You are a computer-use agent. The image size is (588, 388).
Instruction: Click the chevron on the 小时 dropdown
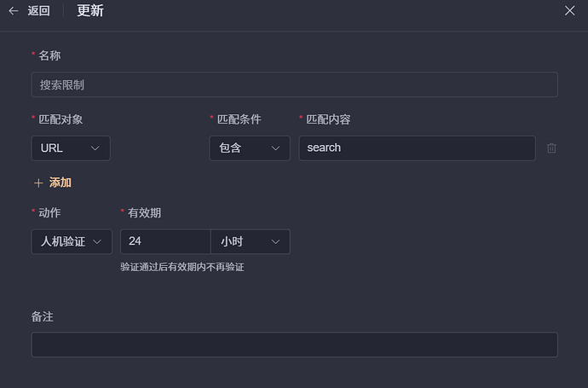point(275,241)
